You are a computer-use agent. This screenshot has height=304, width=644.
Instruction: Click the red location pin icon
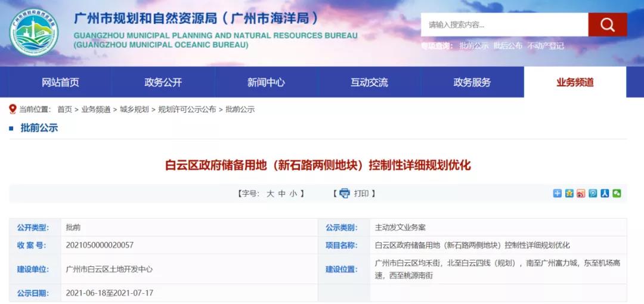pos(13,109)
